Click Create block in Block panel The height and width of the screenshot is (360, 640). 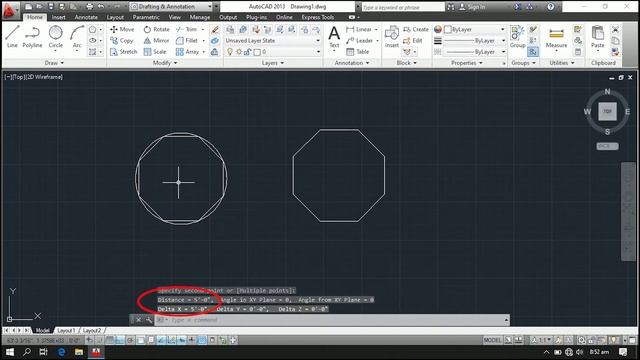pyautogui.click(x=416, y=29)
